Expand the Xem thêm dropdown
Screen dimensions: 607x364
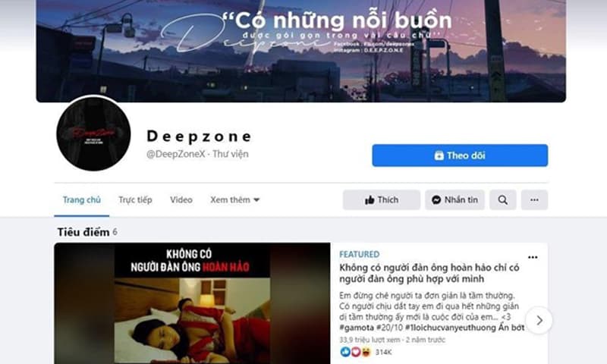[235, 200]
